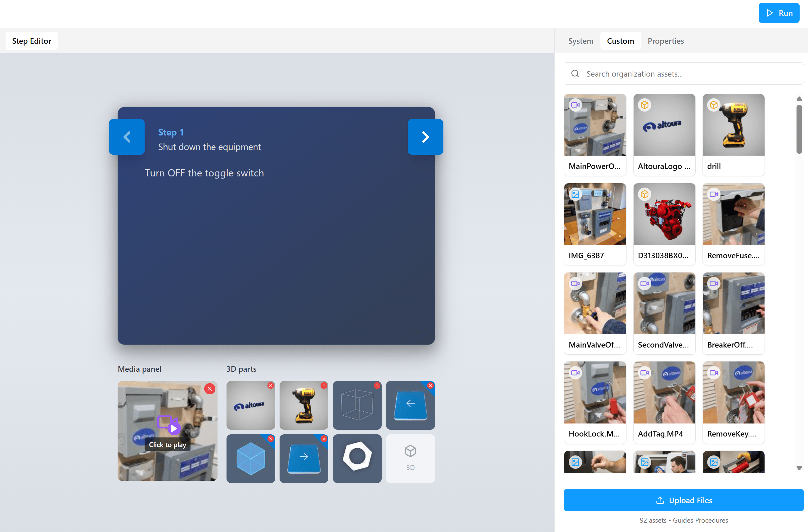Select the RemoveKey video asset
The width and height of the screenshot is (808, 532).
(x=733, y=402)
